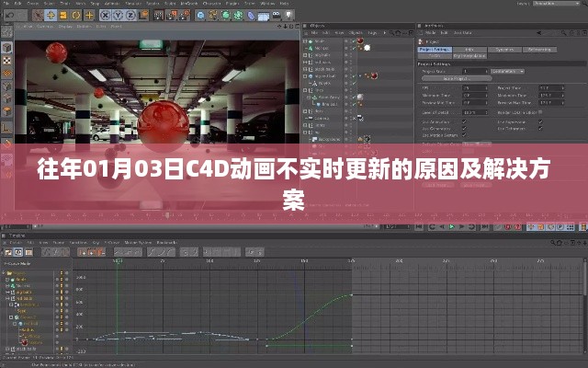Click the green Array modeling icon
This screenshot has width=588, height=368.
pos(238,16)
